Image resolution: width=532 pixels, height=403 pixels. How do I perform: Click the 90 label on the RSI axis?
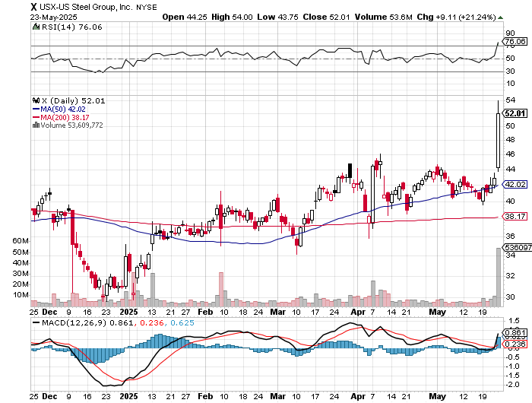(x=510, y=33)
